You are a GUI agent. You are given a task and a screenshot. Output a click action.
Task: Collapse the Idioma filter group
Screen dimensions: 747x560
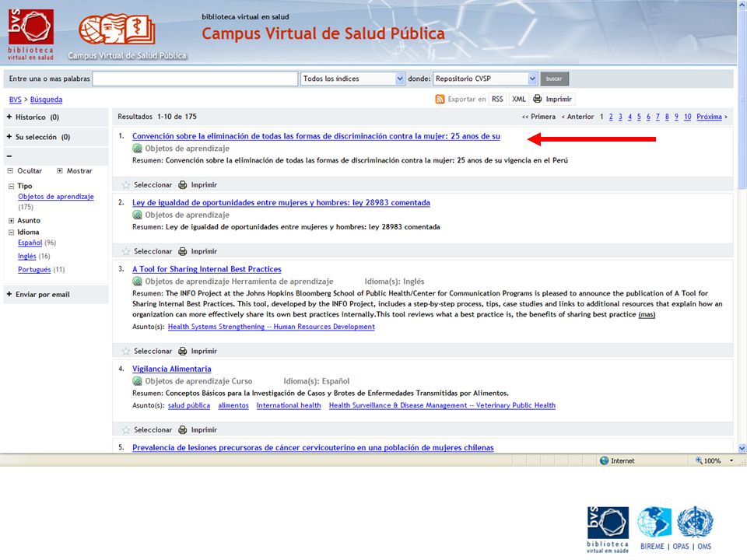[x=11, y=233]
